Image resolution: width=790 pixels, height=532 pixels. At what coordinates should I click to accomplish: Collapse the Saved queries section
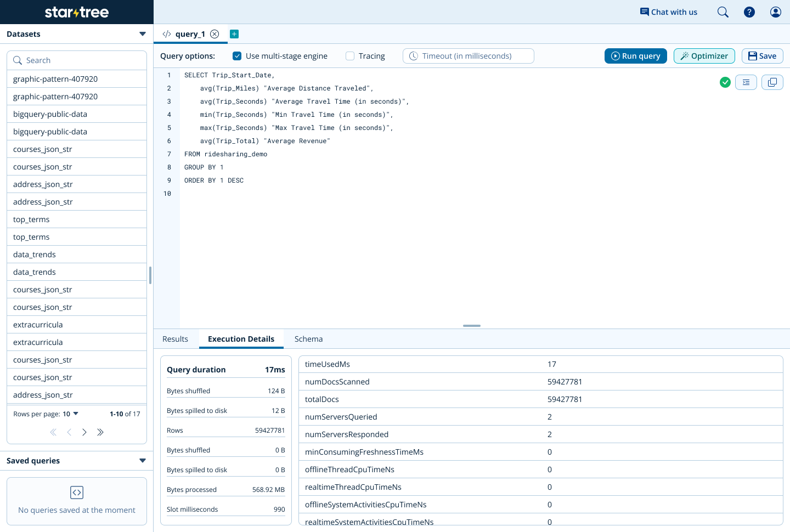click(x=143, y=461)
